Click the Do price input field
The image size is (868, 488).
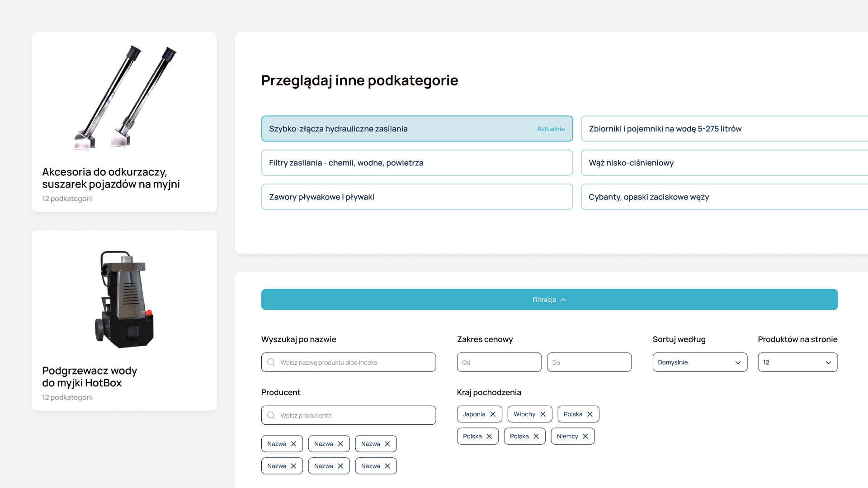coord(589,362)
